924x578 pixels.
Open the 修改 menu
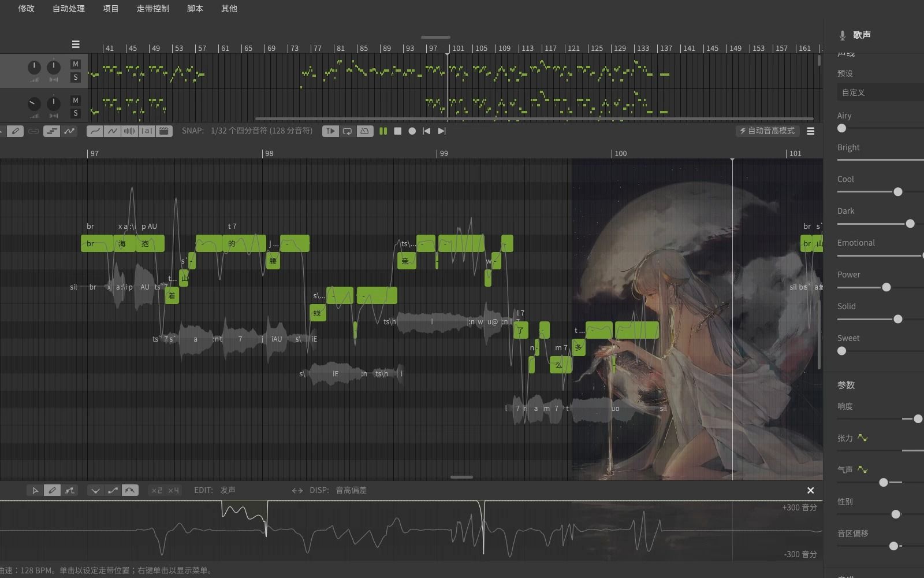(x=26, y=9)
